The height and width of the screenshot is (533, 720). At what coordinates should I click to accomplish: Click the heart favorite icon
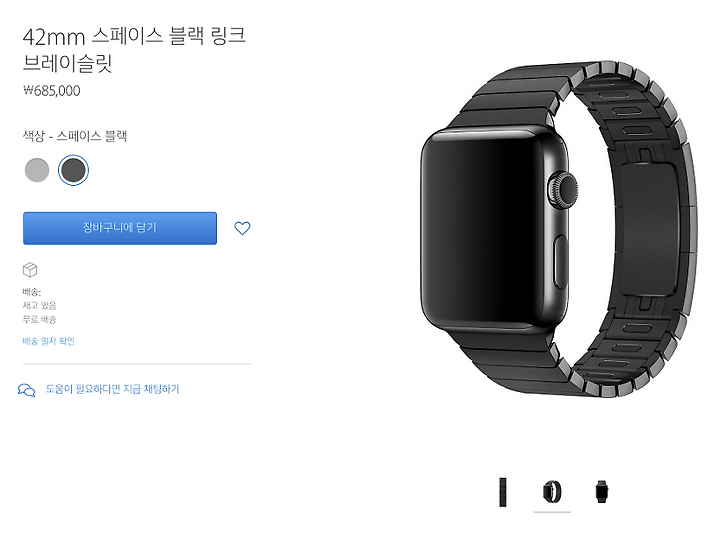point(242,228)
